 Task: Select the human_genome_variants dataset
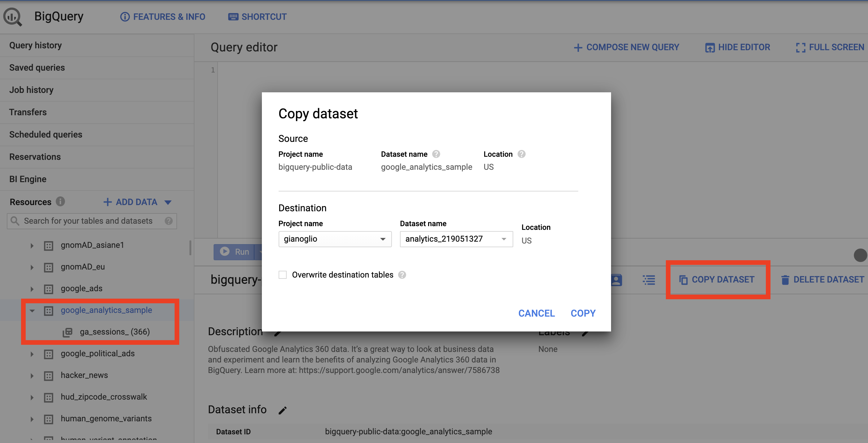click(x=106, y=419)
